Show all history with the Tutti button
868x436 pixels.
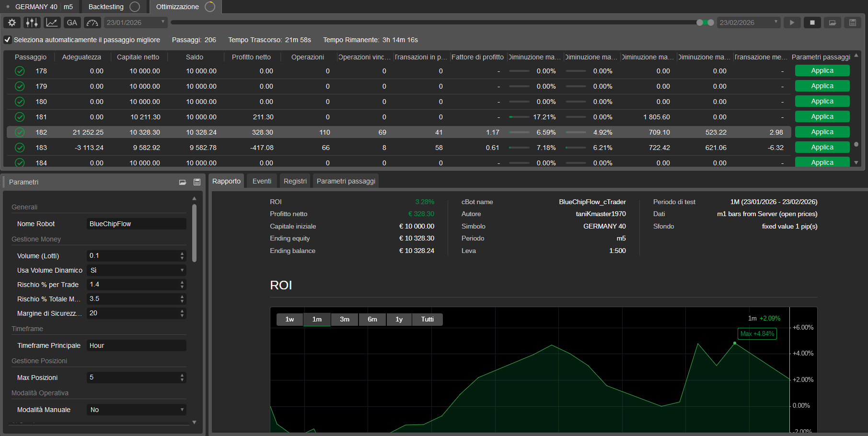pos(427,319)
